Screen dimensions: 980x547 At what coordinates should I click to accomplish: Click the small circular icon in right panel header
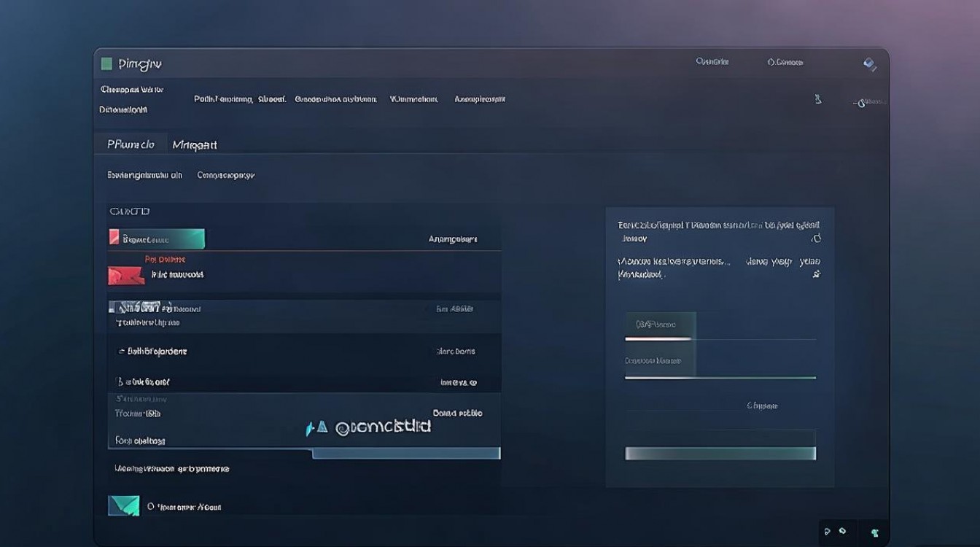(x=816, y=238)
